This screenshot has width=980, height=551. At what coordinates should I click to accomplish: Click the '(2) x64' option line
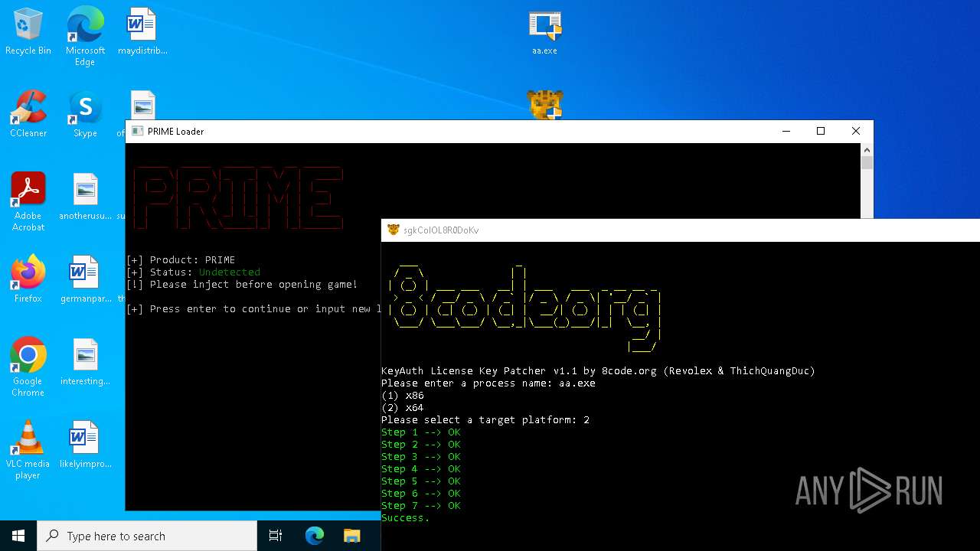[x=403, y=407]
